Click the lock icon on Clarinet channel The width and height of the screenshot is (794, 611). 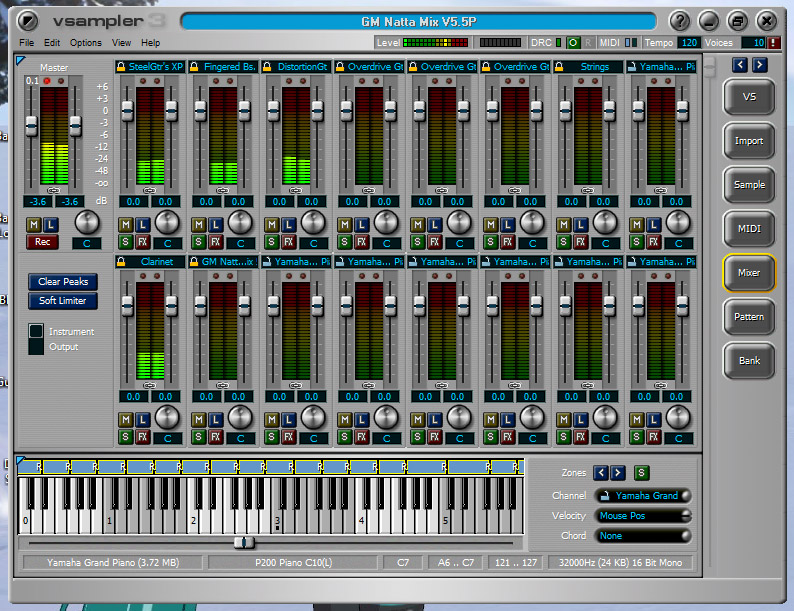pyautogui.click(x=121, y=262)
